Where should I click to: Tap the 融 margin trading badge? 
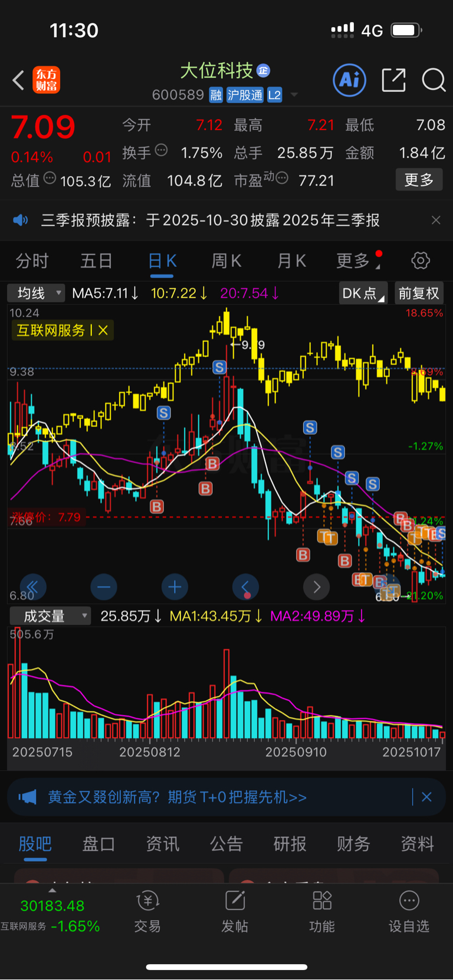[216, 95]
